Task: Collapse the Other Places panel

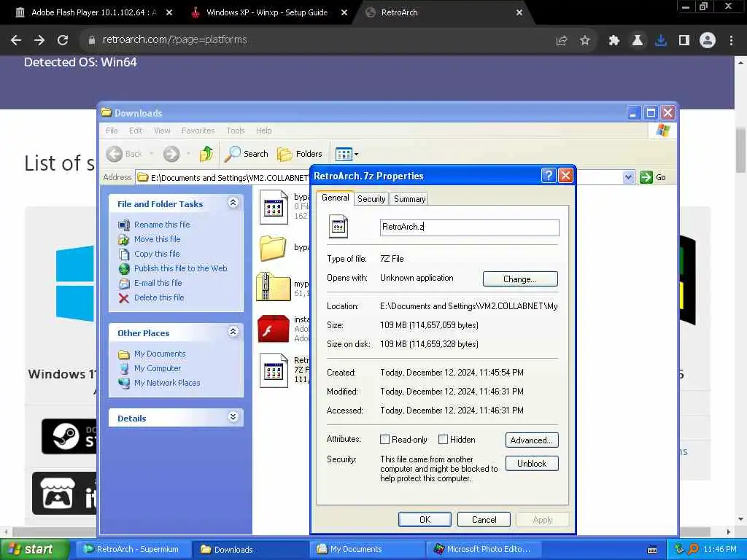Action: (x=233, y=332)
